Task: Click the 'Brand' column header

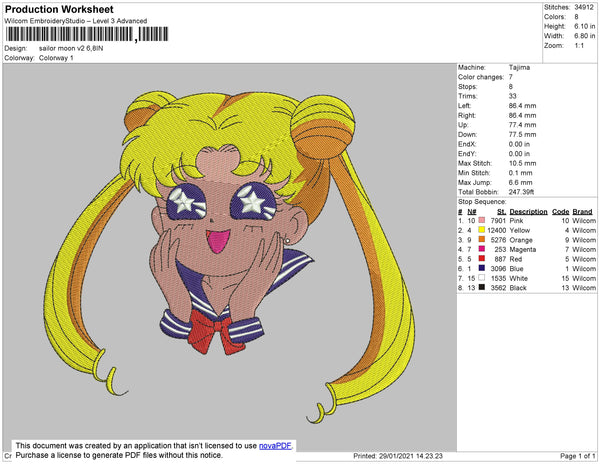Action: coord(582,212)
